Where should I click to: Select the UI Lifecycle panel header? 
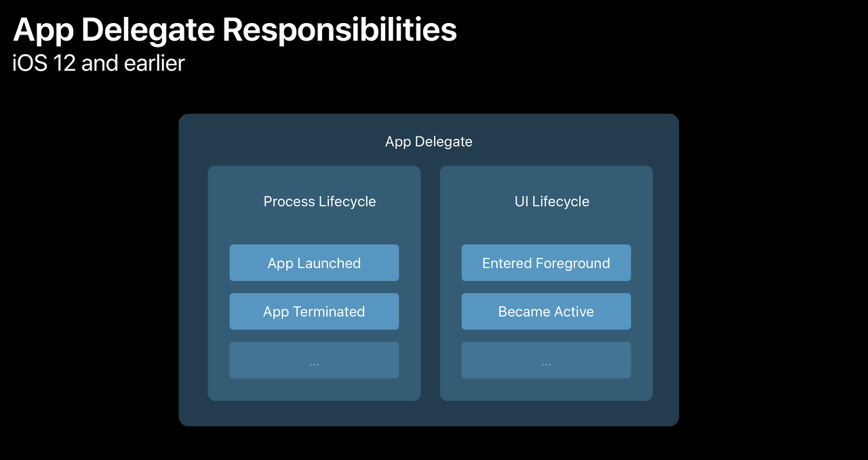pos(551,201)
